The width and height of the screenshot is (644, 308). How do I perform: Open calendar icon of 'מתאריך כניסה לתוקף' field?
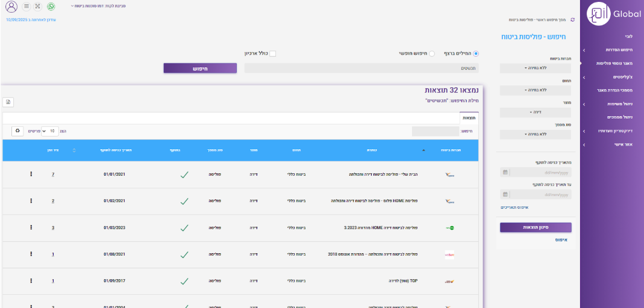click(505, 172)
